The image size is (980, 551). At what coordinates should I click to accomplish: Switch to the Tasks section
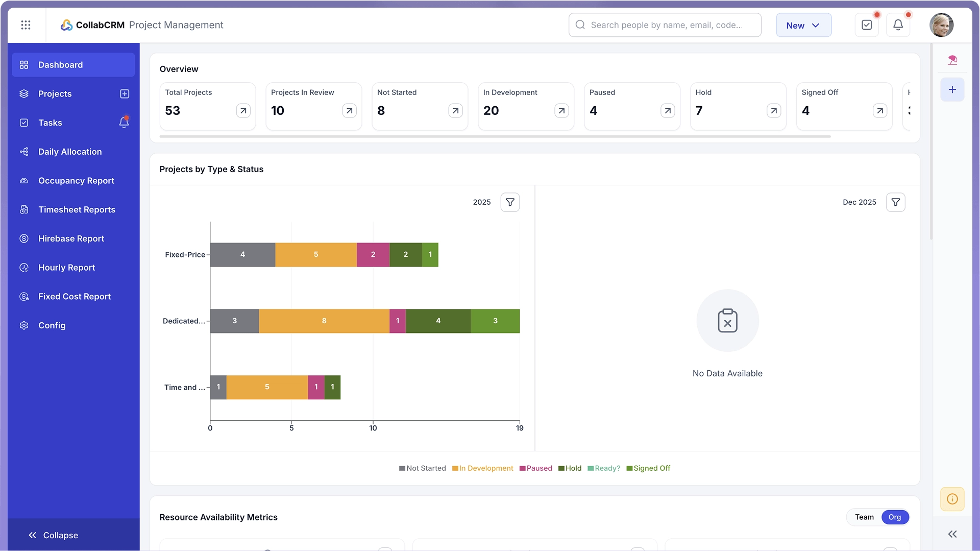click(51, 123)
